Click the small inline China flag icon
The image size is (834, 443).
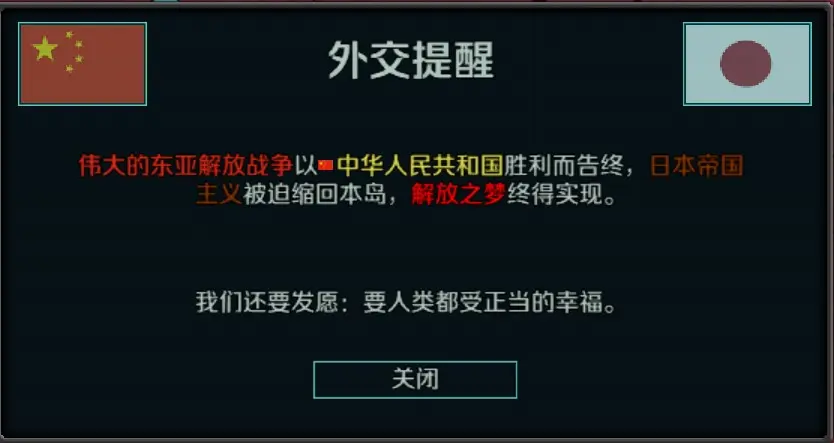(326, 165)
